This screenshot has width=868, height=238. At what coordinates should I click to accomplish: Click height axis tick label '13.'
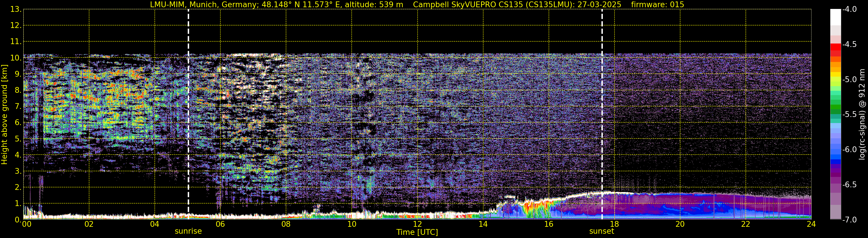pyautogui.click(x=16, y=10)
